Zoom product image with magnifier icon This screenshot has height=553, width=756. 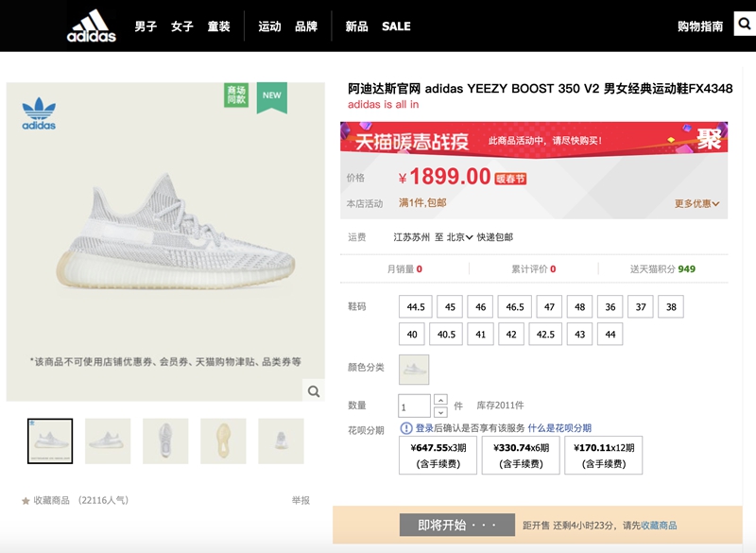click(x=314, y=391)
